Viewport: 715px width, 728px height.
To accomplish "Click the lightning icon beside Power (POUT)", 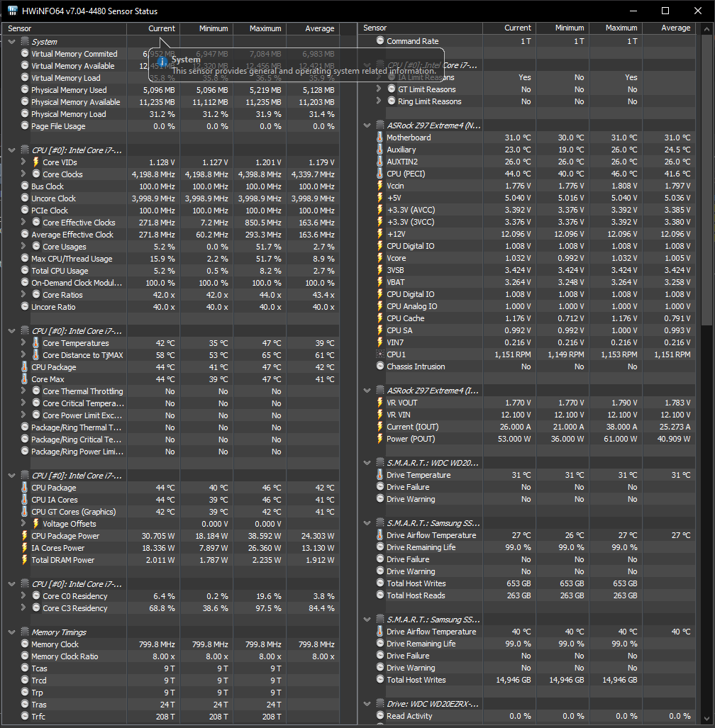I will click(380, 439).
